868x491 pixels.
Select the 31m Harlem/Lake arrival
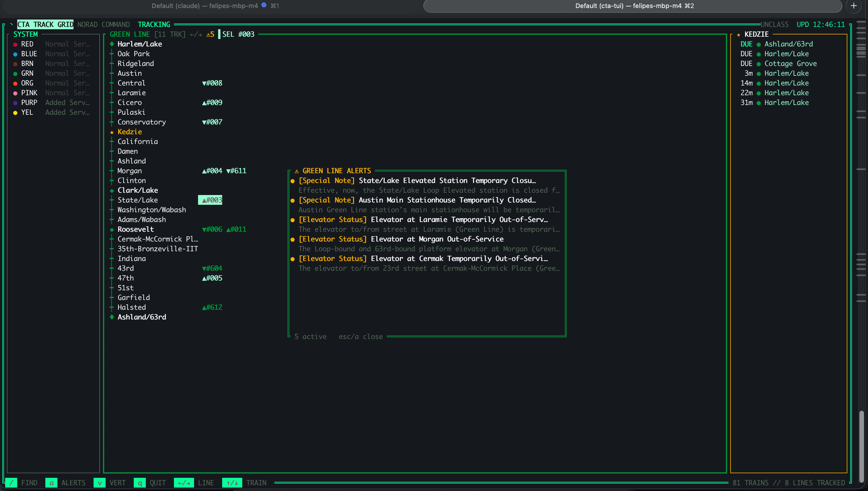(774, 102)
